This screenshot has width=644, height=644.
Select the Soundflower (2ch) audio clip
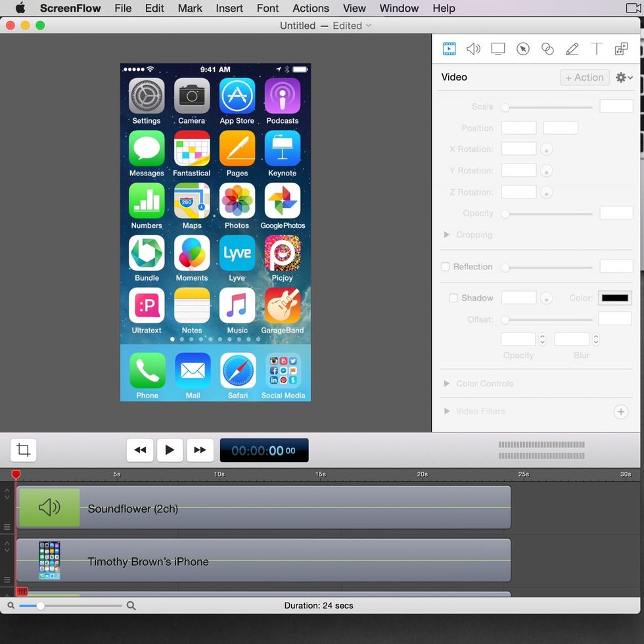point(263,508)
